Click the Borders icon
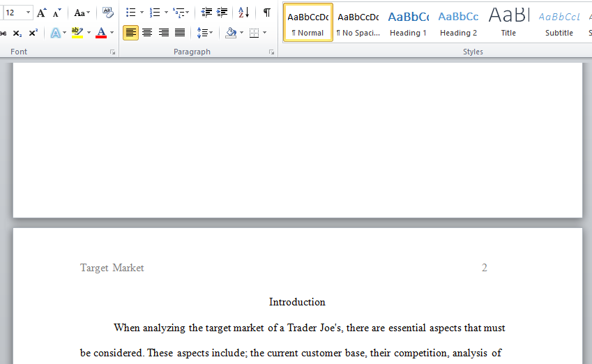Screen dimensions: 592x364 (x=254, y=33)
